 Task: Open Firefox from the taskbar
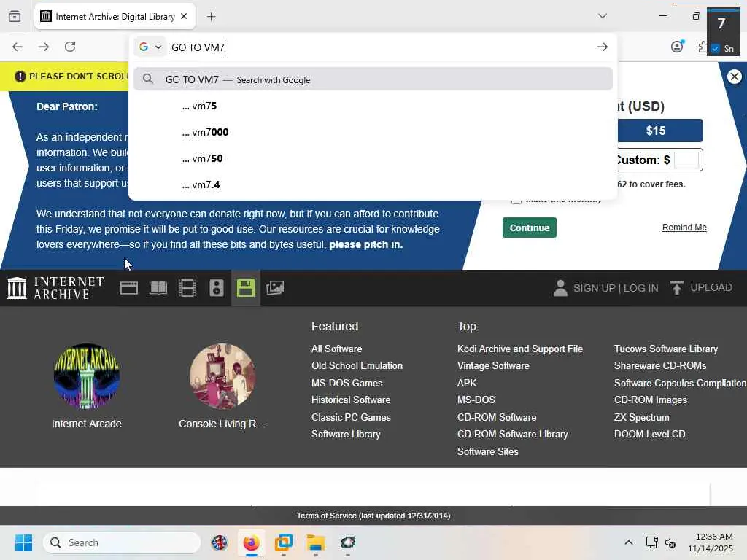251,542
